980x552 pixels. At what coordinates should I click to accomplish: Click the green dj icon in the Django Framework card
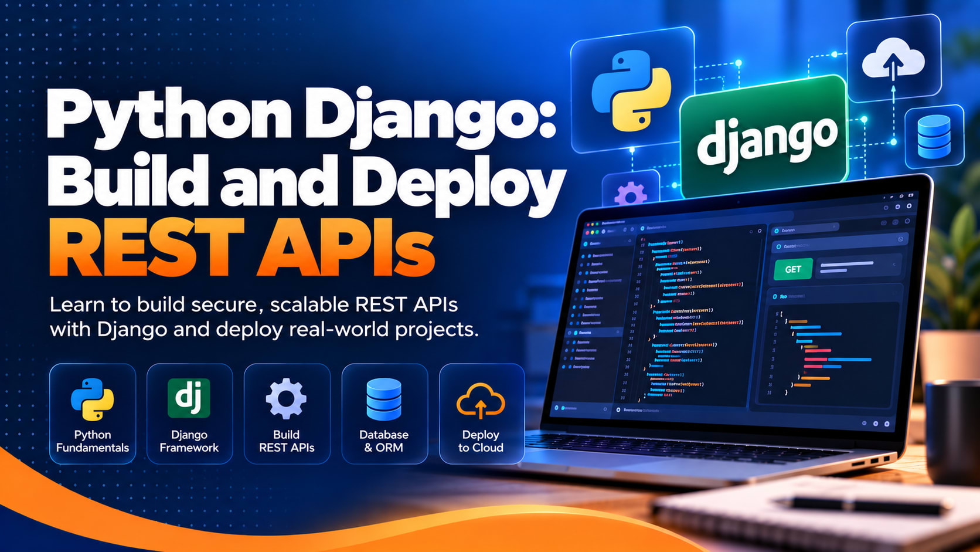click(x=189, y=398)
